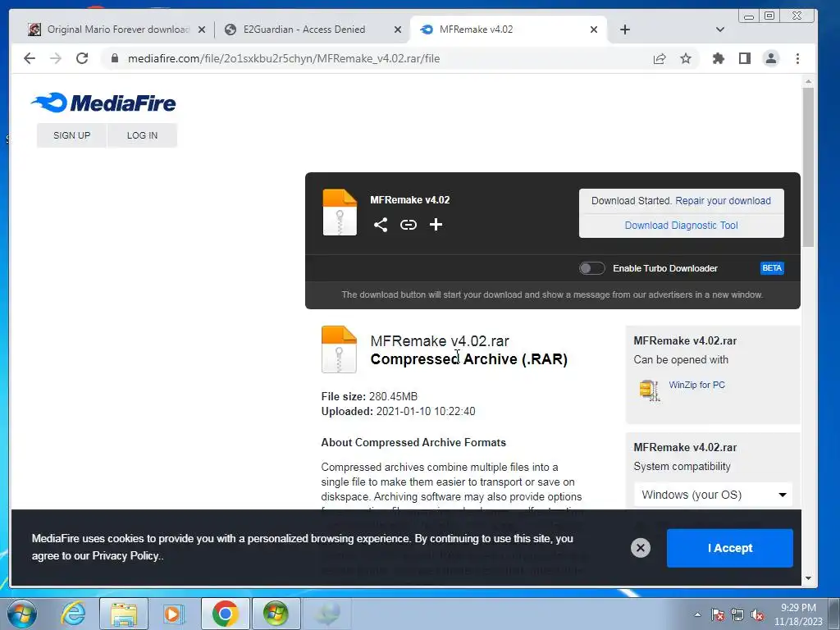Add MFRemake v4.02 to my account via plus
Image resolution: width=840 pixels, height=630 pixels.
pos(436,225)
